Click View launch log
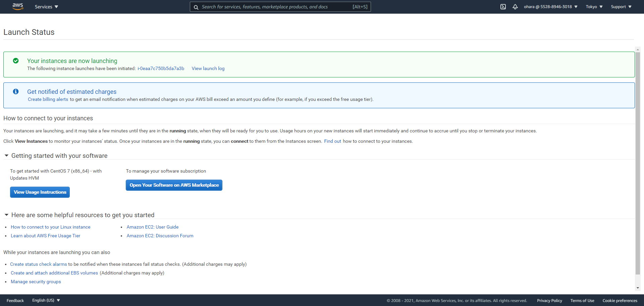 pos(208,68)
